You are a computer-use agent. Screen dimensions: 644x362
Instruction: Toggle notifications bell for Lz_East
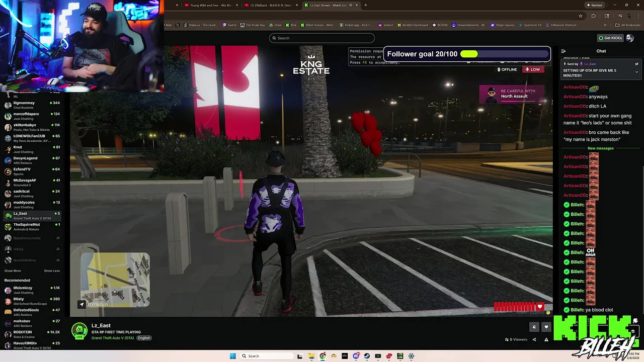pos(534,327)
